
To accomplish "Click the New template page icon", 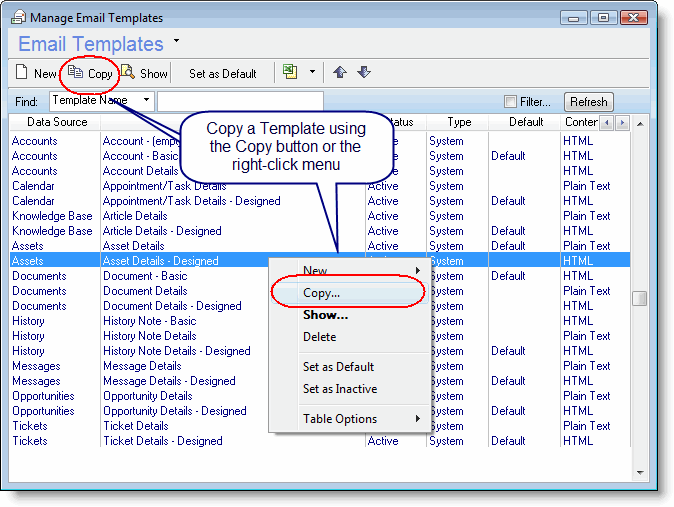I will [21, 73].
